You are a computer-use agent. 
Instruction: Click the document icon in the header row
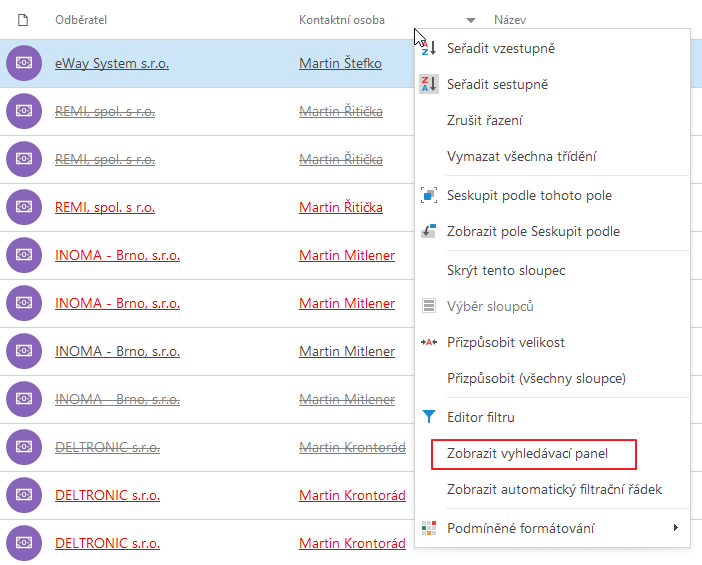pos(23,20)
